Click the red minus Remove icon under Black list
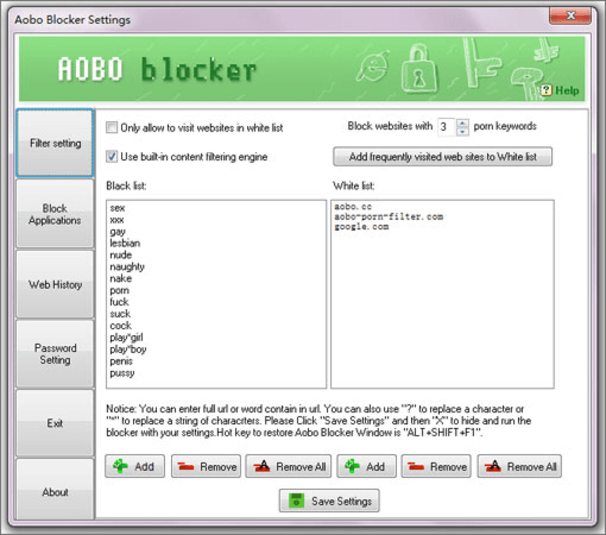The height and width of the screenshot is (535, 606). (186, 466)
